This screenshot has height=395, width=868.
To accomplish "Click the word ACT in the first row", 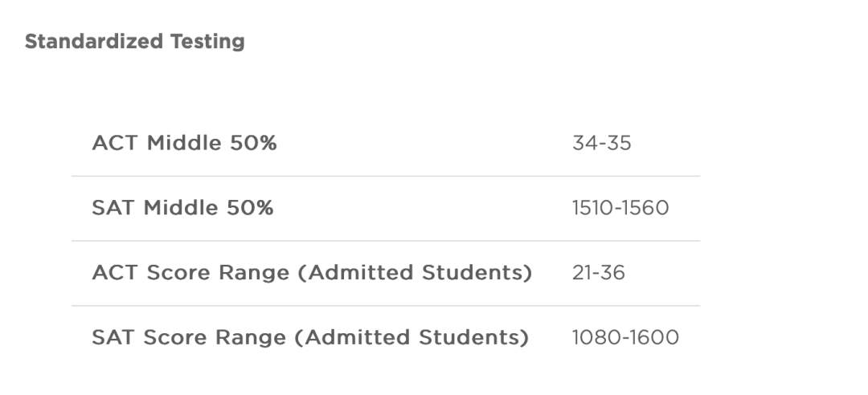I will pyautogui.click(x=115, y=143).
